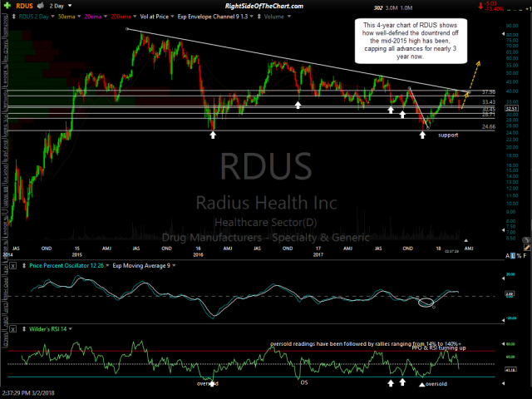Click the 'oversold' label under late-2017 RSI low
This screenshot has width=532, height=399.
(436, 384)
